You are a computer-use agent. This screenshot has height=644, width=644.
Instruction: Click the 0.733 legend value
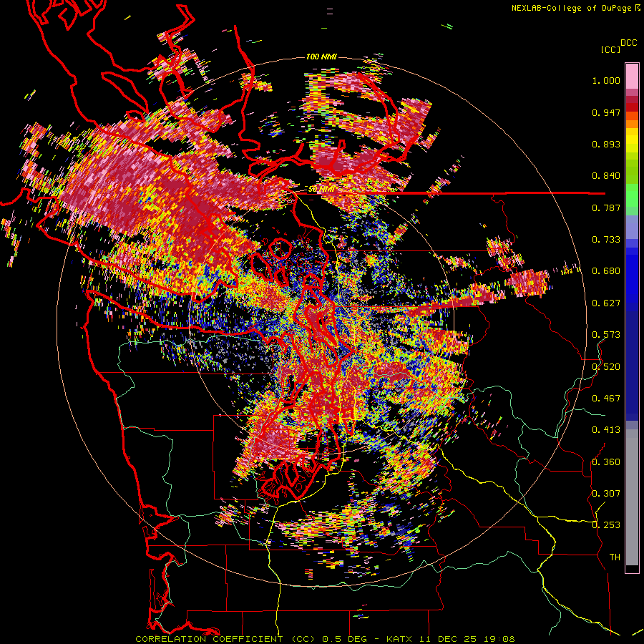click(x=606, y=240)
